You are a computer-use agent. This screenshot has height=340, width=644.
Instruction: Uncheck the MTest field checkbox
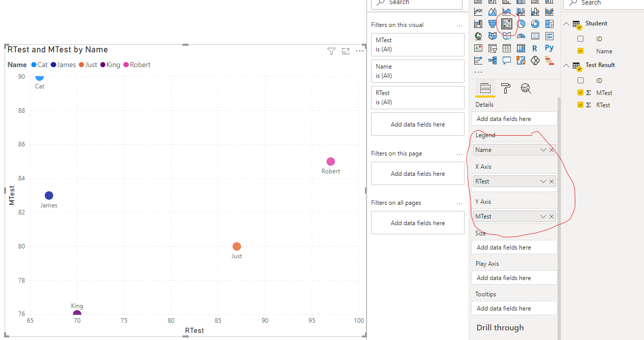click(580, 92)
